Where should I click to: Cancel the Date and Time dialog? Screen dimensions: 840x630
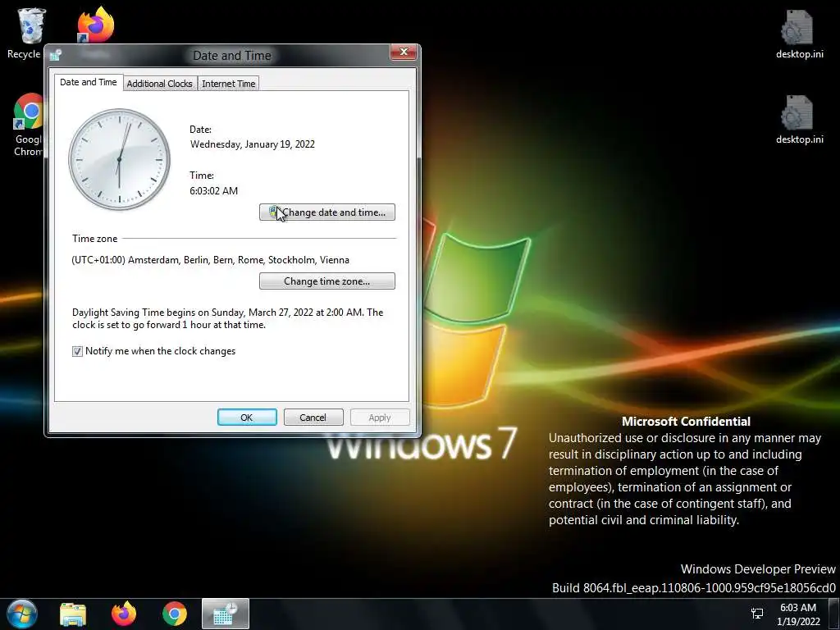[x=313, y=418]
